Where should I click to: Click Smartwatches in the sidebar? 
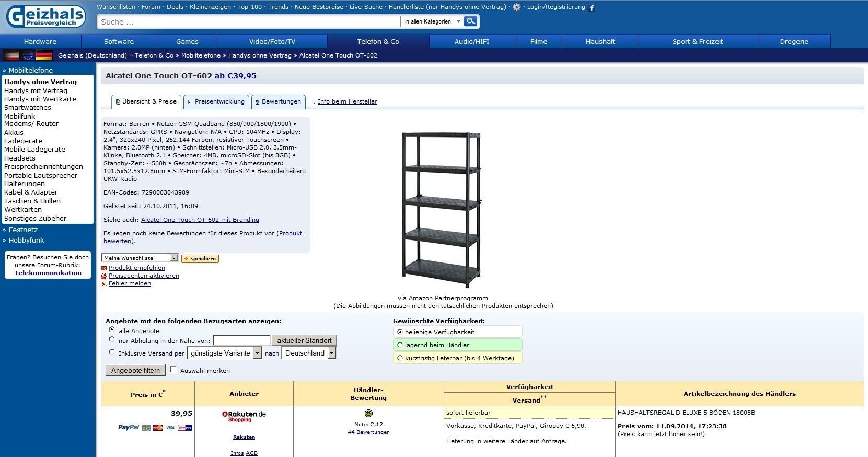28,108
